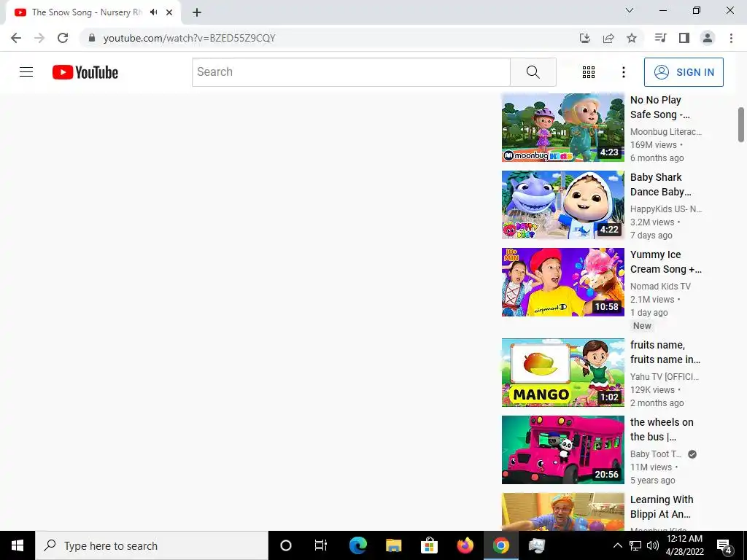Select The Snow Song browser tab
This screenshot has height=560, width=747.
point(93,12)
